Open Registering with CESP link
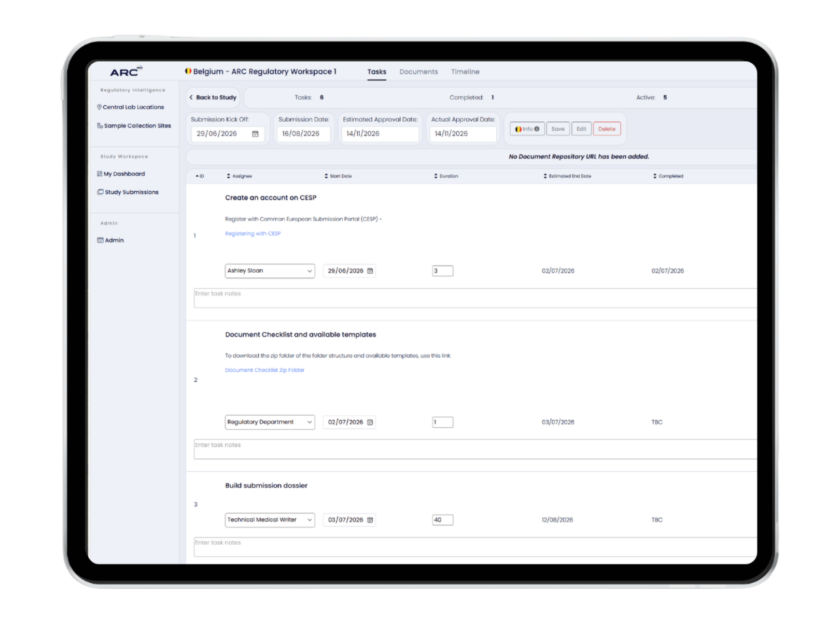840x622 pixels. (x=253, y=234)
